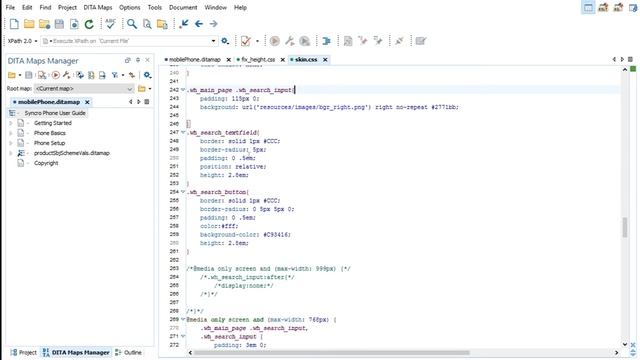Open the DITA Maps menu
The width and height of the screenshot is (640, 360).
(98, 7)
